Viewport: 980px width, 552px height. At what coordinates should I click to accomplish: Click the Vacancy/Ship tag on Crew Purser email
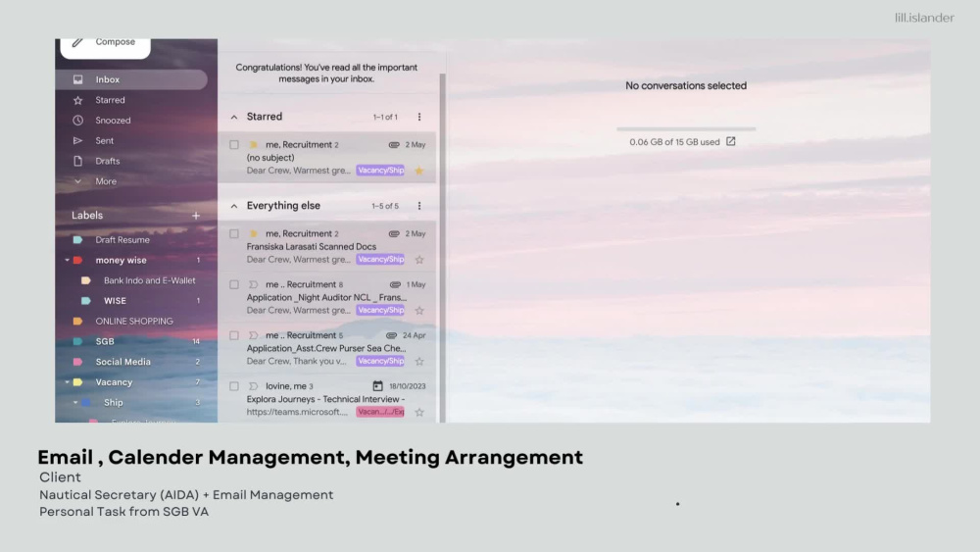coord(380,362)
